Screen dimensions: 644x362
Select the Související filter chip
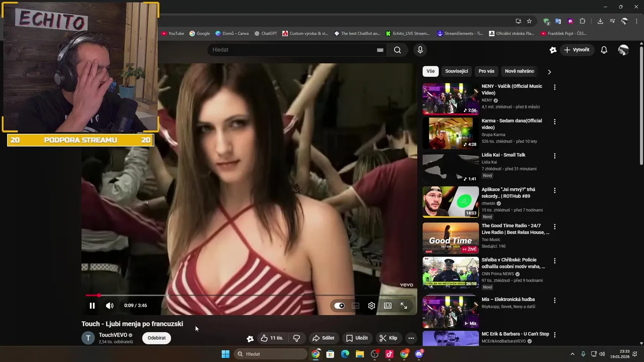click(x=456, y=71)
